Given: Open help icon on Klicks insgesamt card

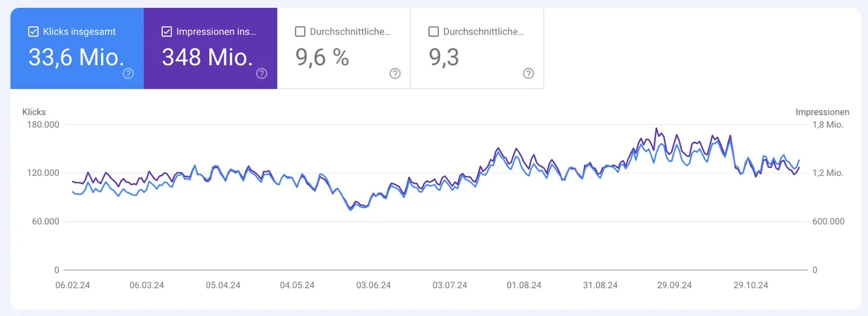Looking at the screenshot, I should (x=128, y=74).
